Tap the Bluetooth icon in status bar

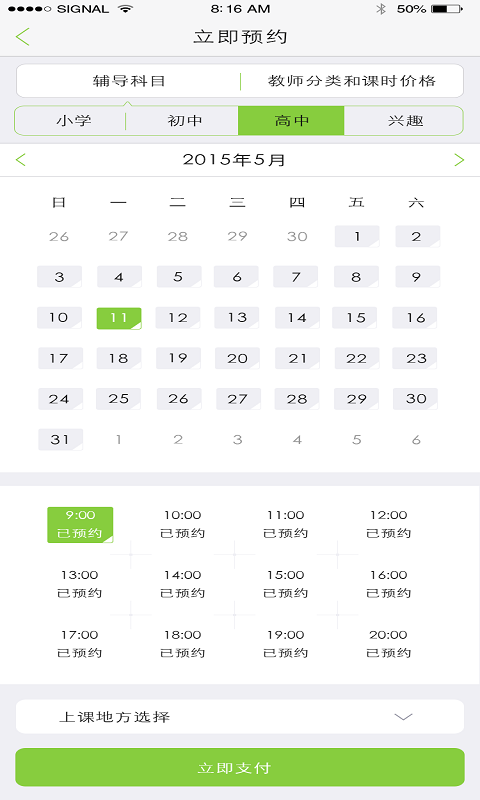(381, 9)
